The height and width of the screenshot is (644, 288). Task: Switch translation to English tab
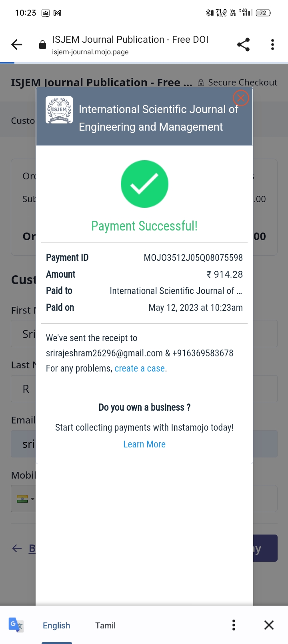[x=56, y=626]
